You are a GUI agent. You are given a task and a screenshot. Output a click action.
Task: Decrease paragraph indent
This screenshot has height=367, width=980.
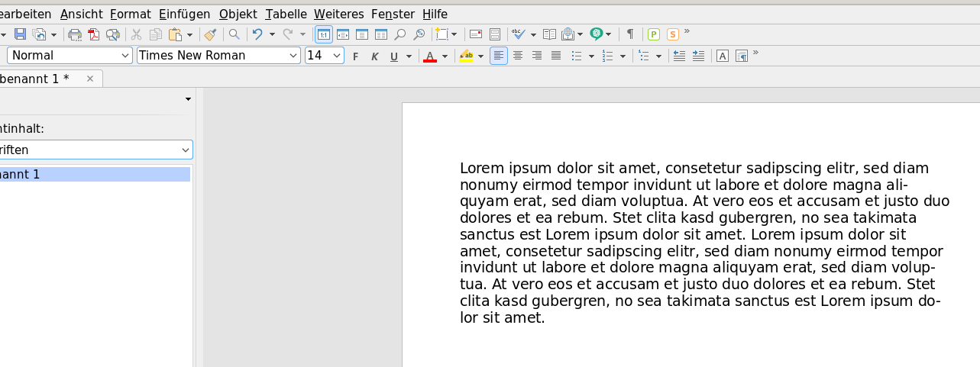click(679, 56)
